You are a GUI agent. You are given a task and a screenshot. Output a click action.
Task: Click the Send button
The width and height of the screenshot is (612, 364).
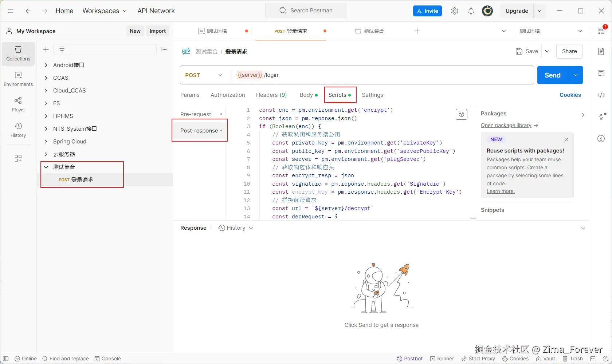point(553,75)
